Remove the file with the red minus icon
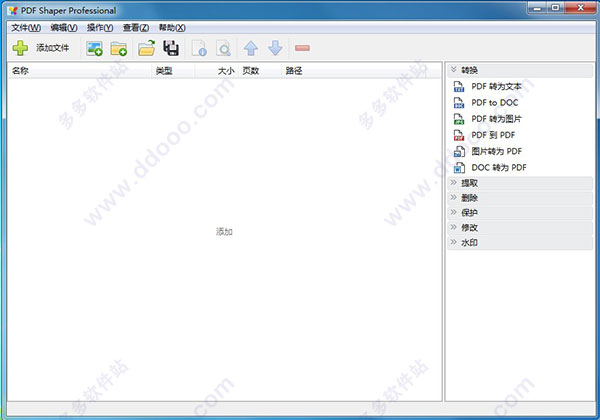Viewport: 600px width, 420px height. click(302, 48)
